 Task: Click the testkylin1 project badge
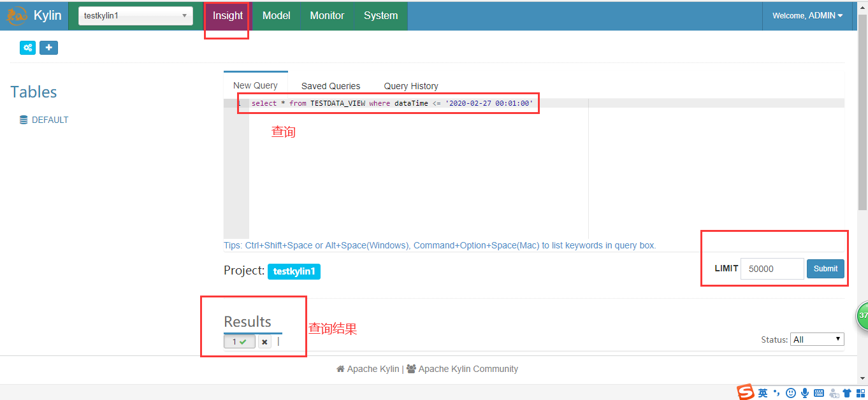point(294,271)
